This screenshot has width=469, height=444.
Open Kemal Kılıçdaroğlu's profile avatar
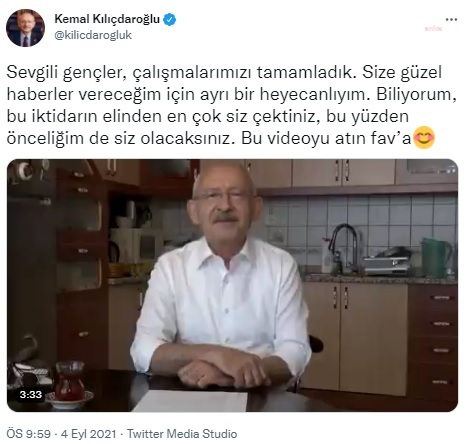coord(25,28)
